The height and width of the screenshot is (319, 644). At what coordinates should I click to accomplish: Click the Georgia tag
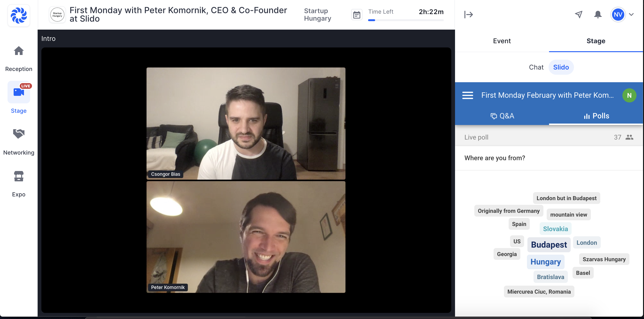(x=507, y=254)
